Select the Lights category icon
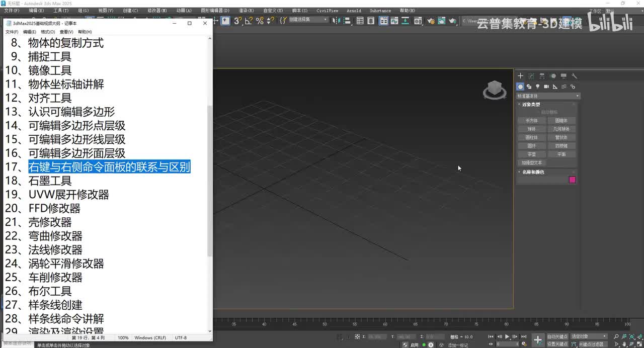 pos(537,86)
